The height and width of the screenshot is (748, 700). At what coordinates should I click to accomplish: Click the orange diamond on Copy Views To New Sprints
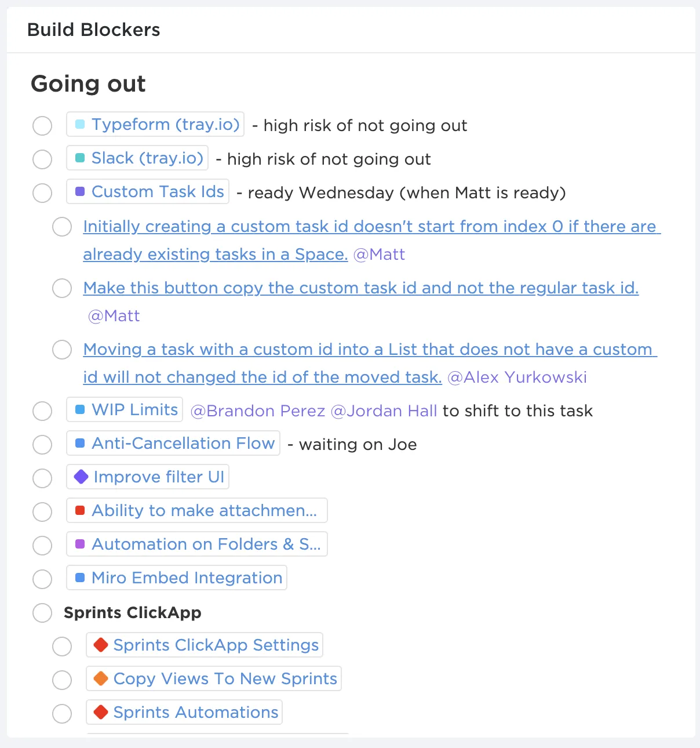(x=101, y=678)
